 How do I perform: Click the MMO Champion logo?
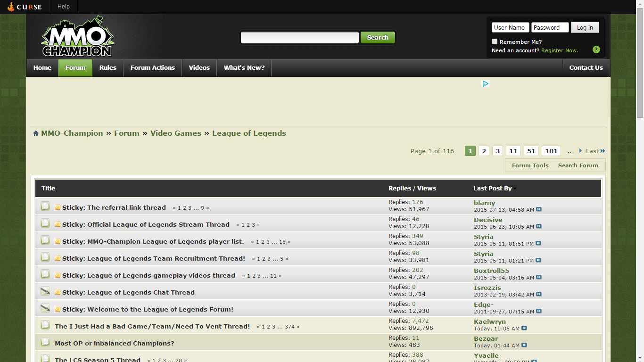click(x=78, y=37)
